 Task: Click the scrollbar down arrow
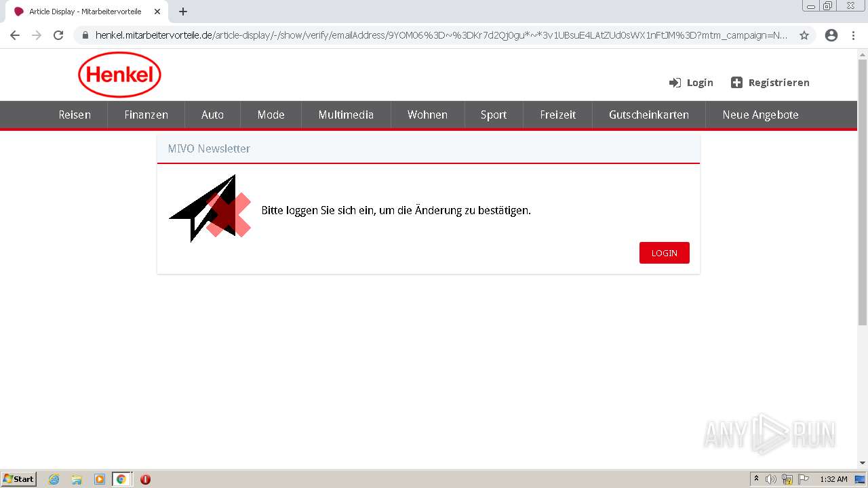point(863,463)
